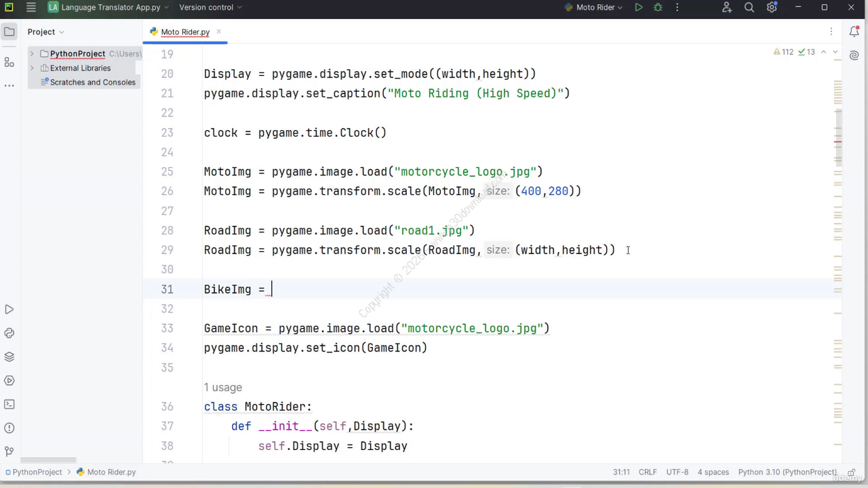Open the Project tool window icon

point(9,32)
